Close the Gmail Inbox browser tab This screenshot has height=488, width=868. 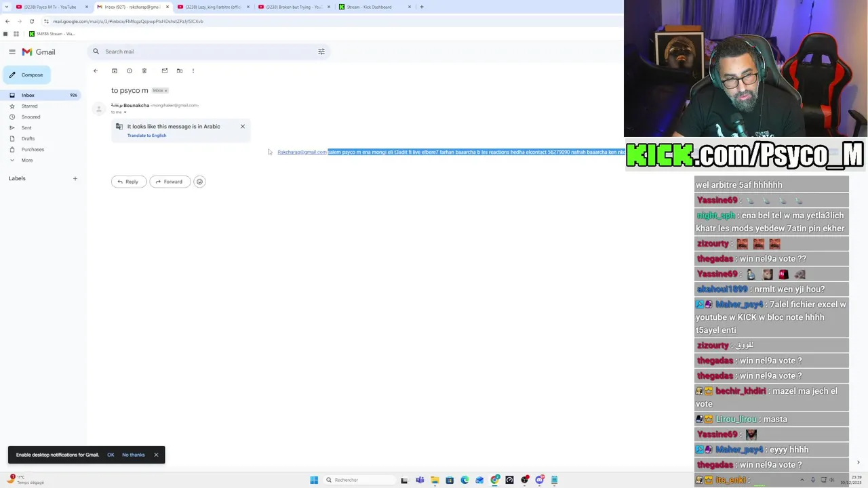point(167,7)
